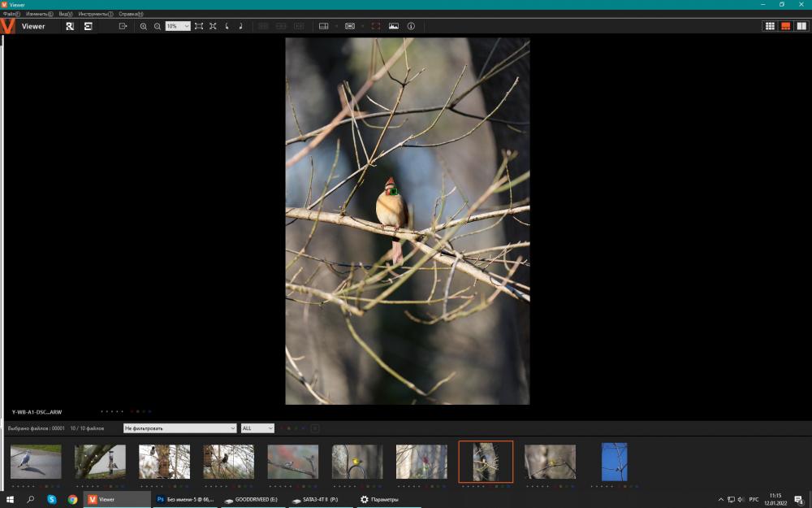
Task: Open the Windows Start menu
Action: 10,499
